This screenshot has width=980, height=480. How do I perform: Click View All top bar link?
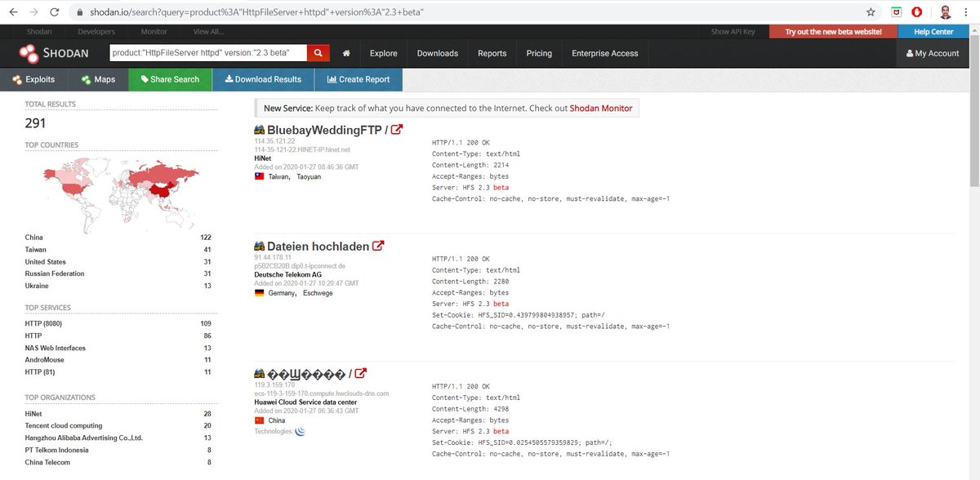click(208, 31)
